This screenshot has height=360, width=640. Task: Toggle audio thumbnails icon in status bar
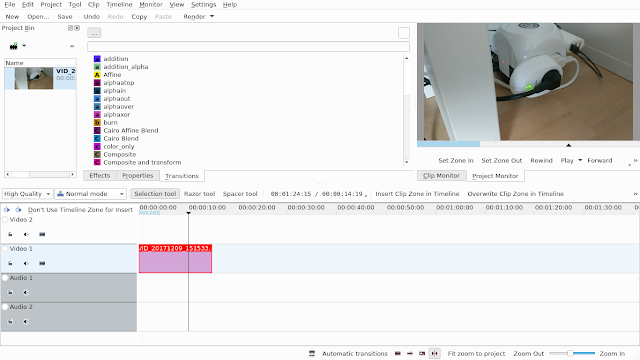pyautogui.click(x=410, y=353)
